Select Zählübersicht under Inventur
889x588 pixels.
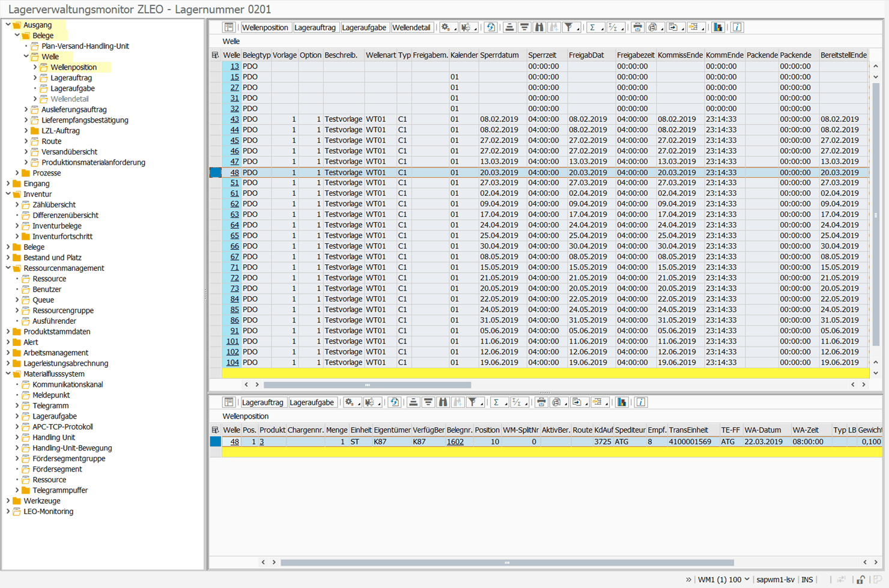click(54, 205)
